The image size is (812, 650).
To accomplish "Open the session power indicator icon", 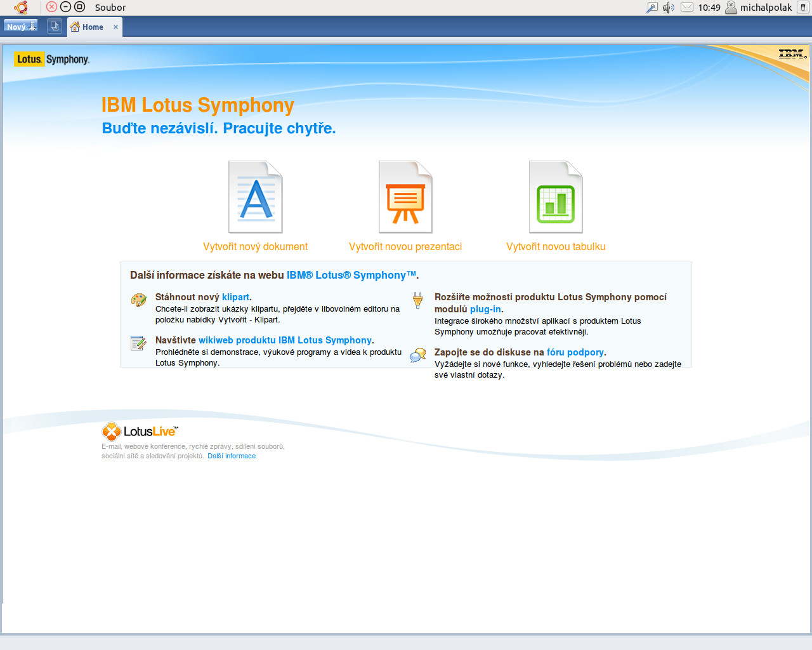I will click(803, 8).
